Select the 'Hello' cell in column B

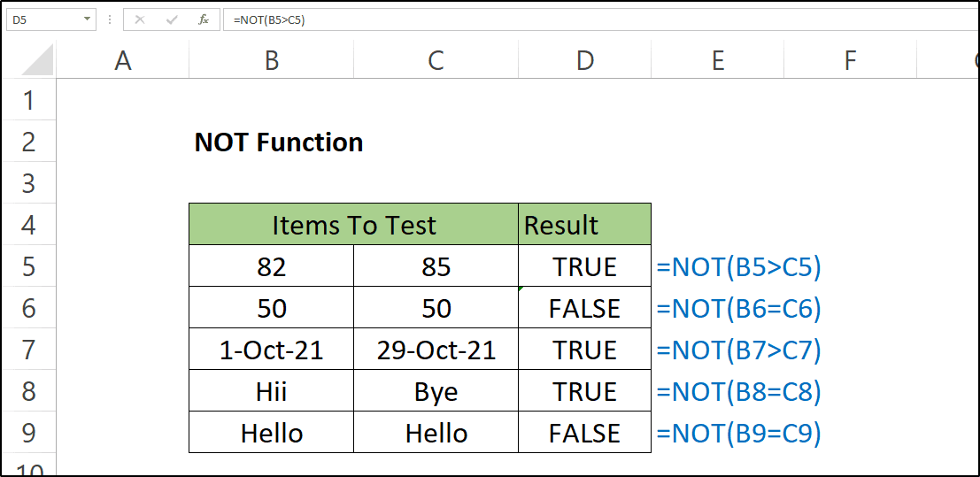click(271, 433)
